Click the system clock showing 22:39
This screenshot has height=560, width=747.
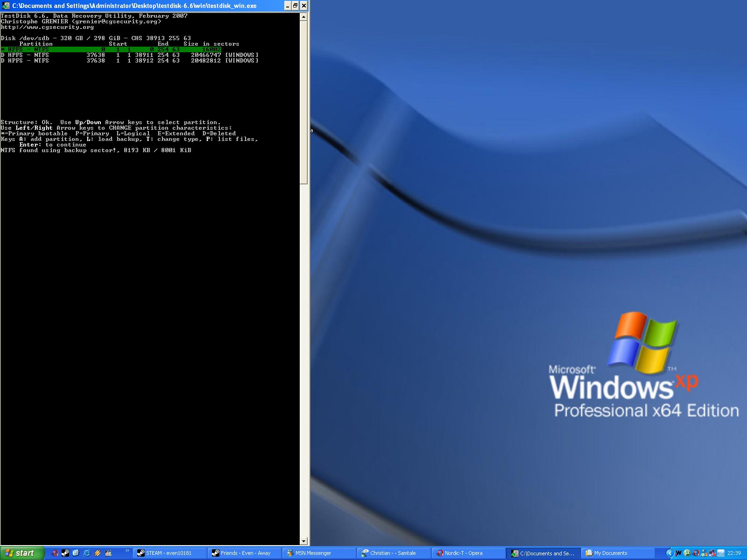point(734,553)
